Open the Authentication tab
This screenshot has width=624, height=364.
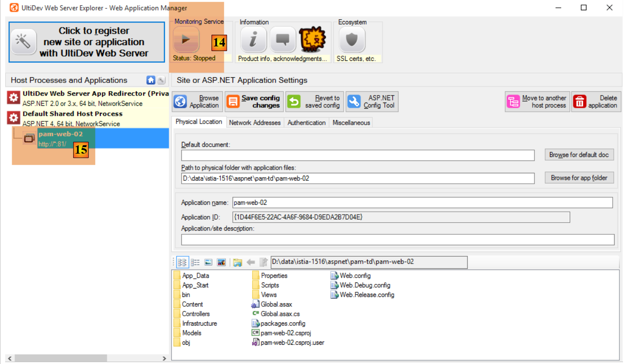[306, 123]
